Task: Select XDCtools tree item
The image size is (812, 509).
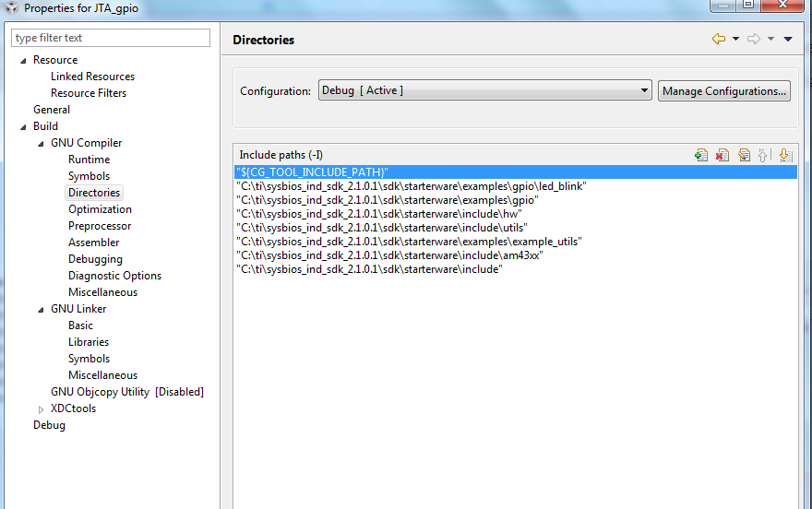Action: pyautogui.click(x=73, y=408)
